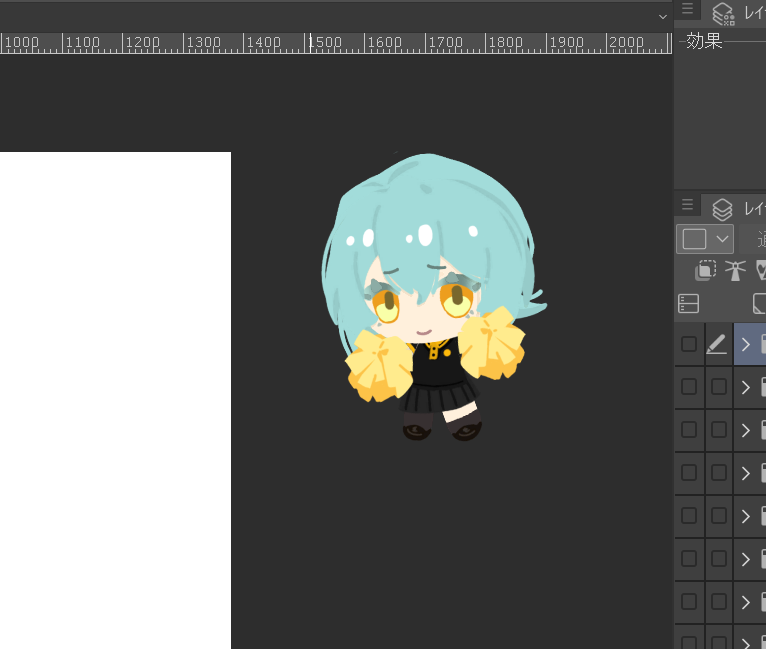
Task: Toggle visibility box of the third layer row
Action: [689, 430]
